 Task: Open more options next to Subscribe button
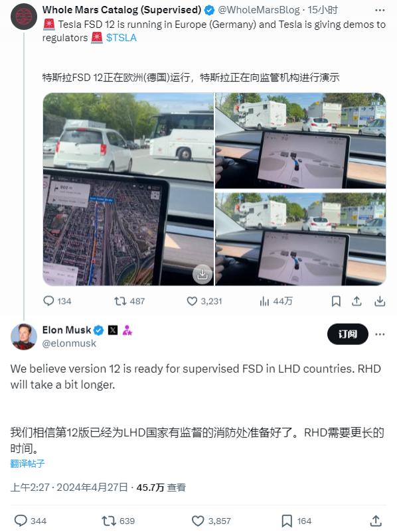pyautogui.click(x=380, y=334)
